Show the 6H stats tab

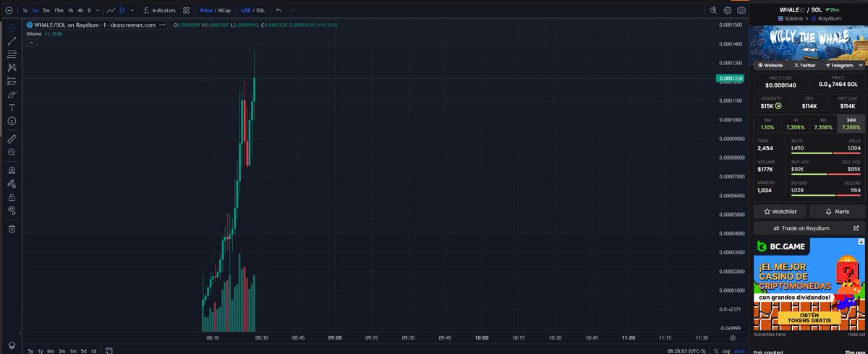pos(823,124)
